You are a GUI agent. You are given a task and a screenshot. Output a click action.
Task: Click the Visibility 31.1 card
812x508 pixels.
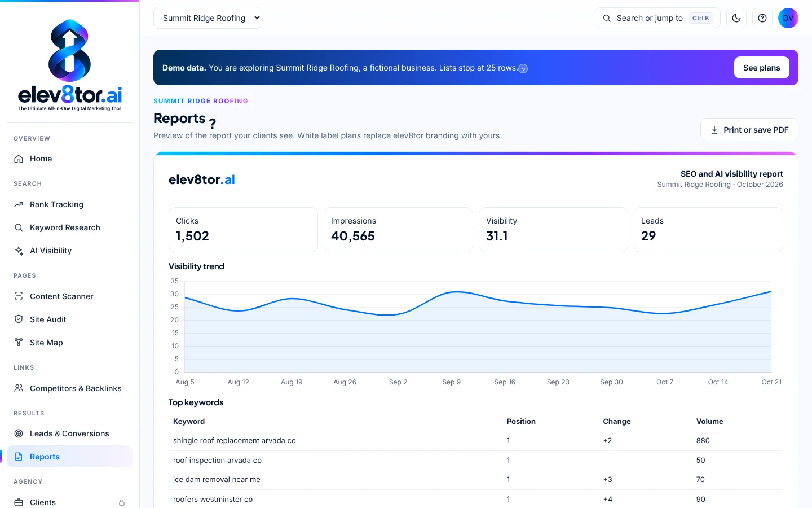point(553,230)
